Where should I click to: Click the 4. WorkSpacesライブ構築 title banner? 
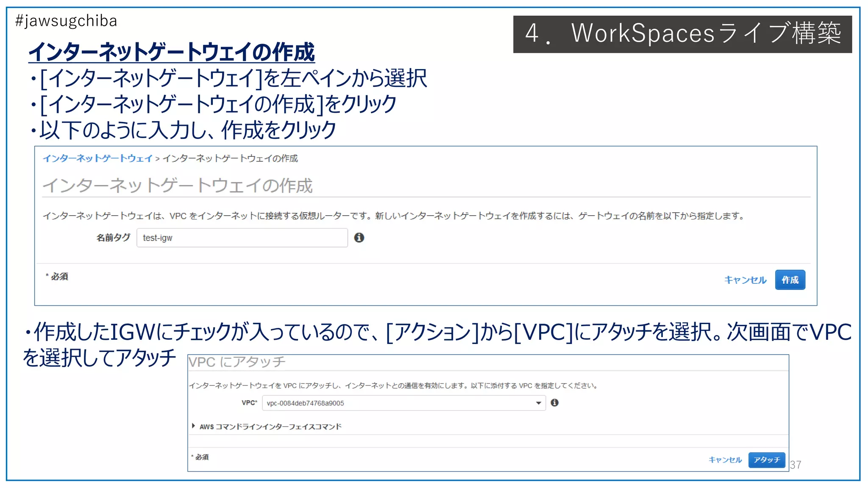(x=682, y=34)
